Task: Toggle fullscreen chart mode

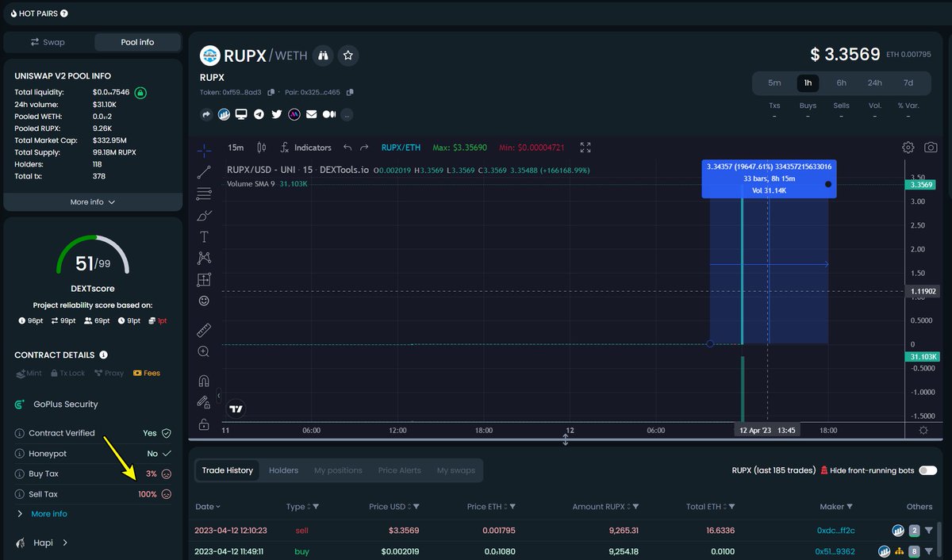Action: click(585, 148)
